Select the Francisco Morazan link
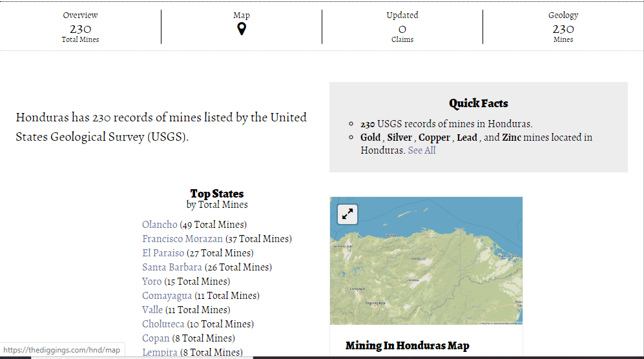 182,239
